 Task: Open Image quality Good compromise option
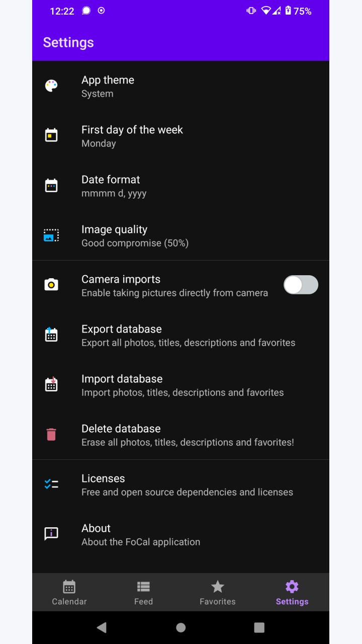180,235
